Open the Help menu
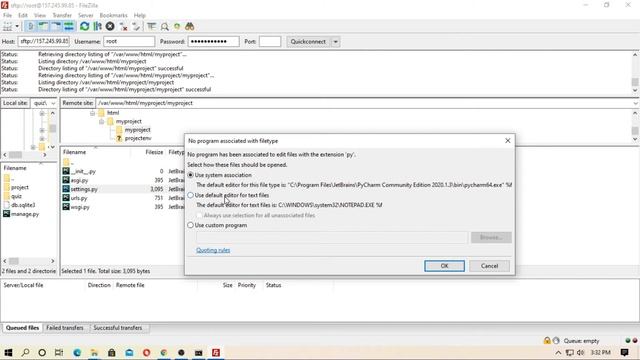The height and width of the screenshot is (360, 640). [140, 15]
